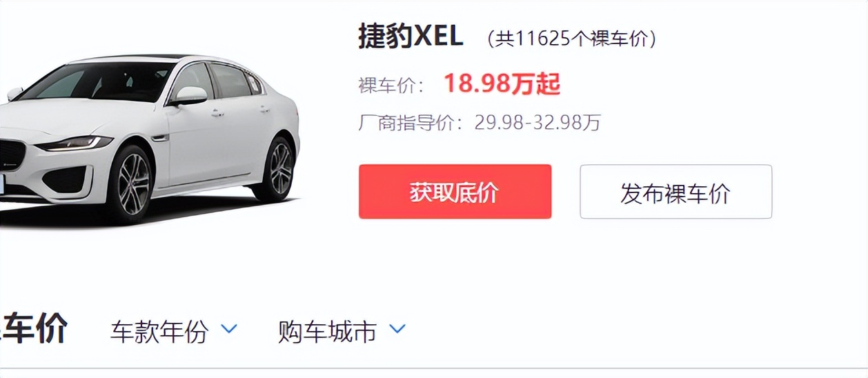Screen dimensions: 868x378
Task: Open the 共11625个裸车价 count link
Action: [572, 39]
